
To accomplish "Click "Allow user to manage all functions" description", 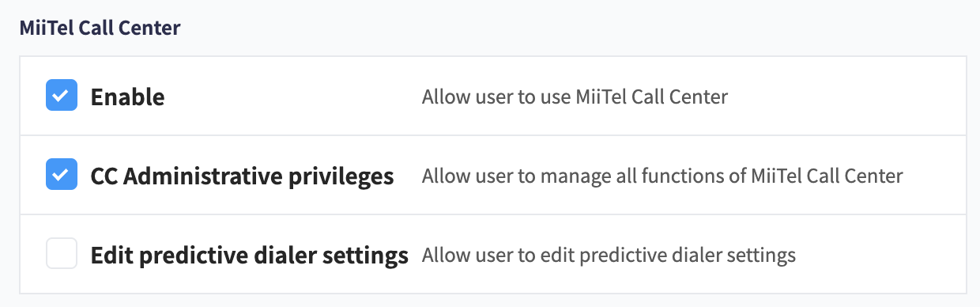I will [662, 176].
